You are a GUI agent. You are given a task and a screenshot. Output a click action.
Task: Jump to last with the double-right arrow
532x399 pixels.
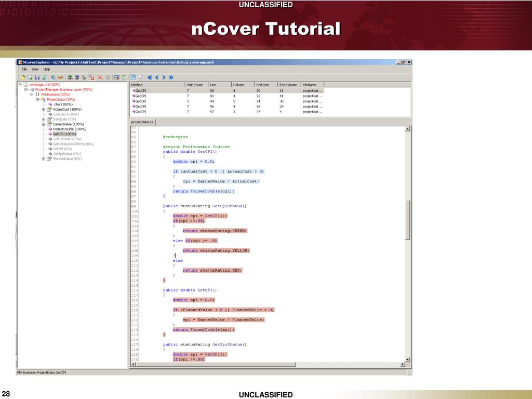coord(171,78)
